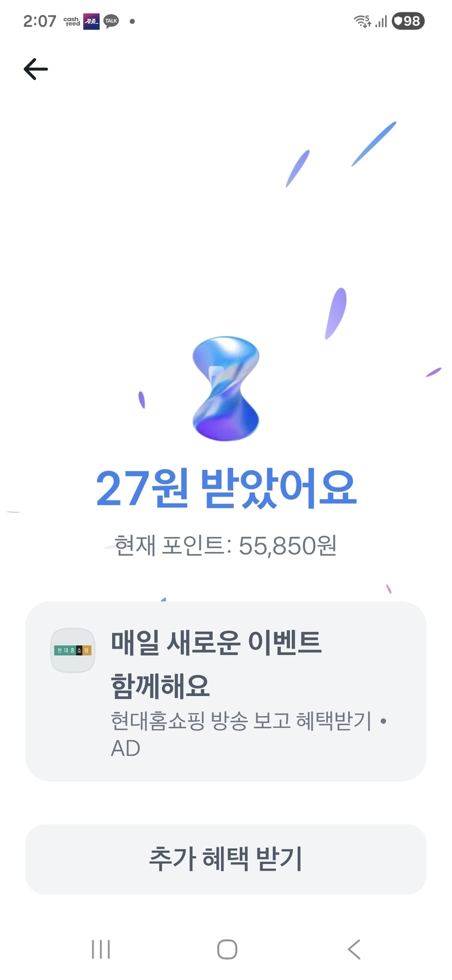Viewport: 452px width, 980px height.
Task: Tap the battery 98 indicator
Action: [x=408, y=21]
